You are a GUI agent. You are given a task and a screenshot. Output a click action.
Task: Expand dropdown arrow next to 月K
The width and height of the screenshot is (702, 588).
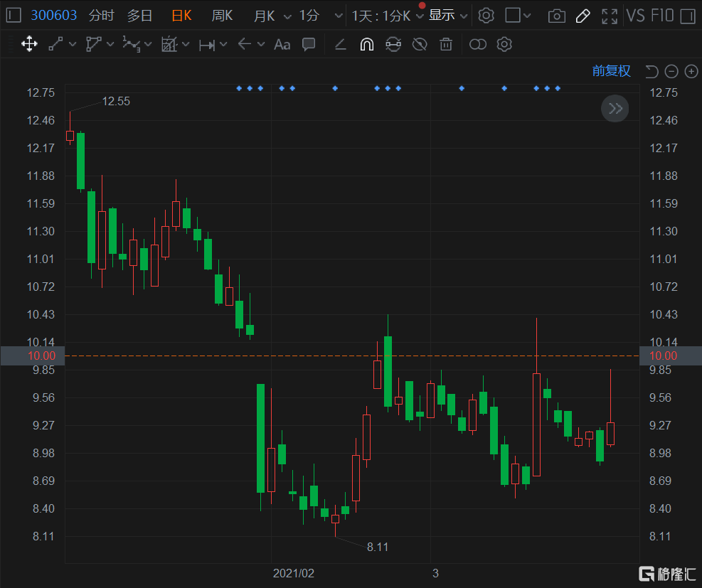[288, 16]
